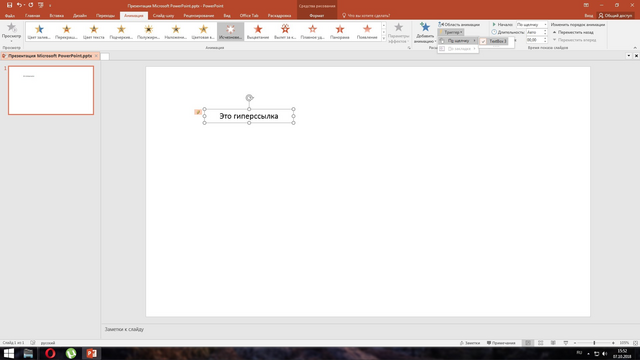Click the 'Добавить анимацию' blue star icon

[425, 28]
